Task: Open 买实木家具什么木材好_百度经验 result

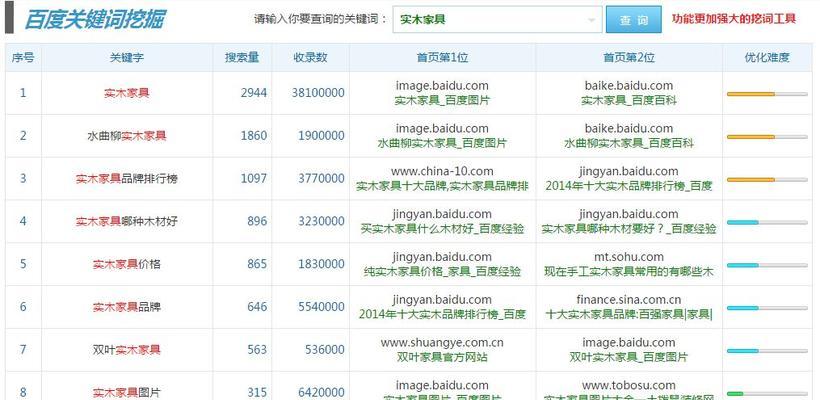Action: coord(442,229)
